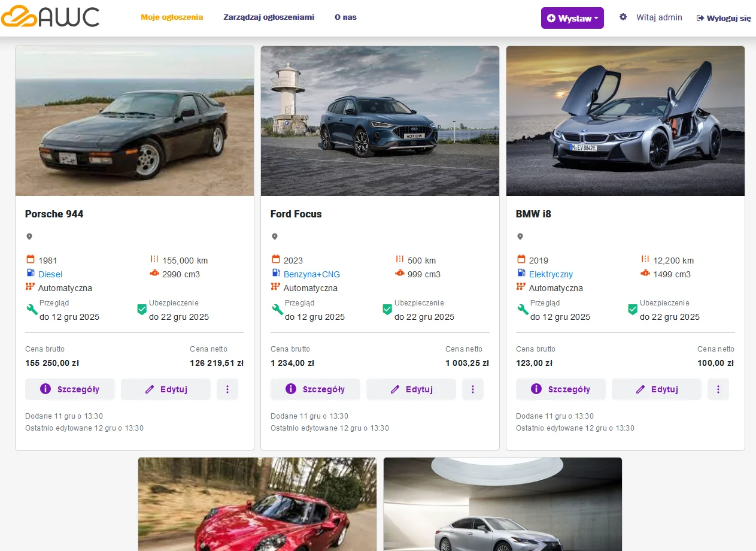Open the three-dot menu on Ford Focus
The image size is (756, 551).
click(473, 389)
